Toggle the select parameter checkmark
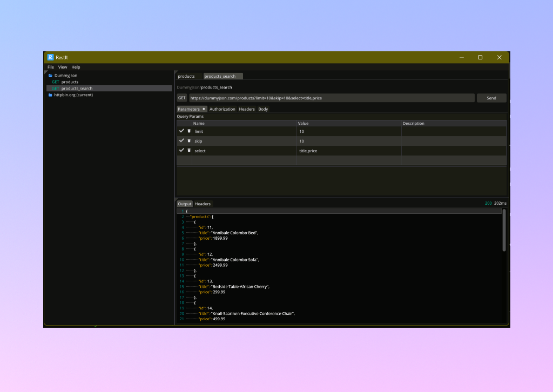The height and width of the screenshot is (392, 553). 181,150
